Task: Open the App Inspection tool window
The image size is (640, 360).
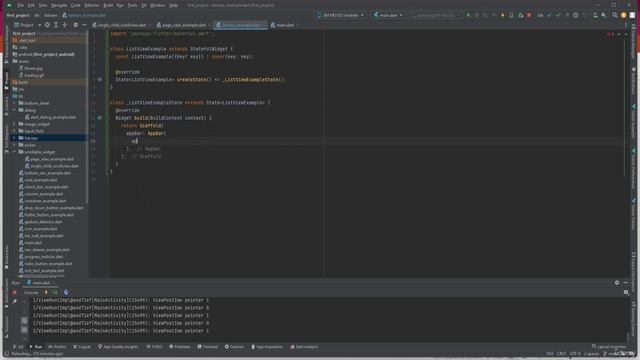Action: click(267, 347)
